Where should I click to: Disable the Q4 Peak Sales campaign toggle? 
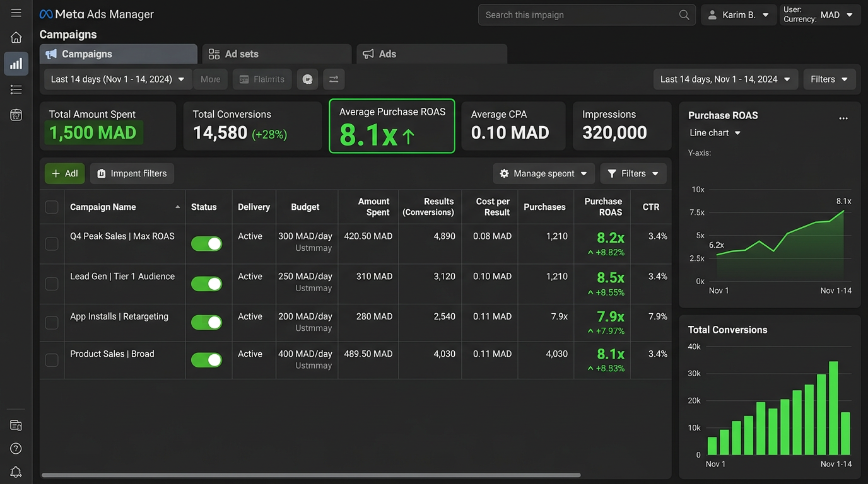[x=207, y=243]
